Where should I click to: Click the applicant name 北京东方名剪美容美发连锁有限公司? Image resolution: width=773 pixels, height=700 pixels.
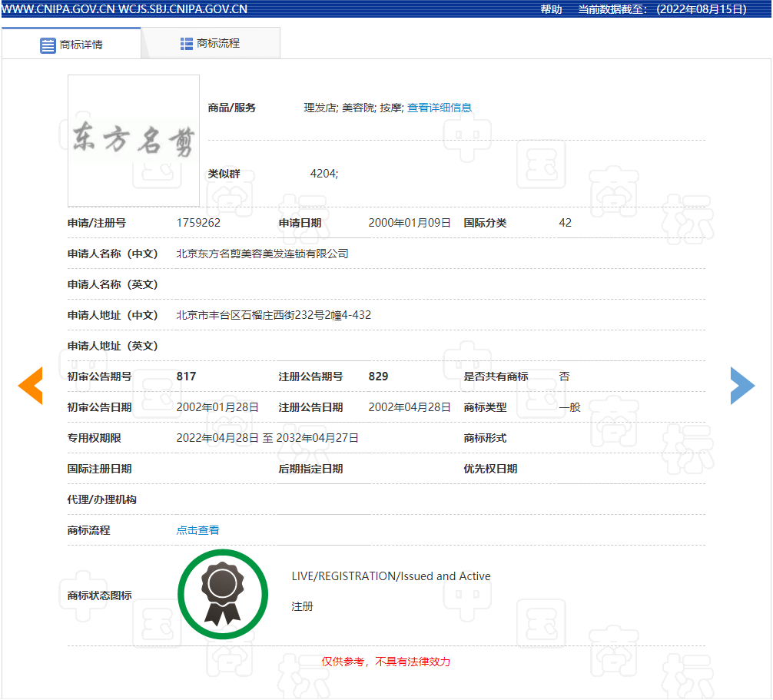pos(262,254)
